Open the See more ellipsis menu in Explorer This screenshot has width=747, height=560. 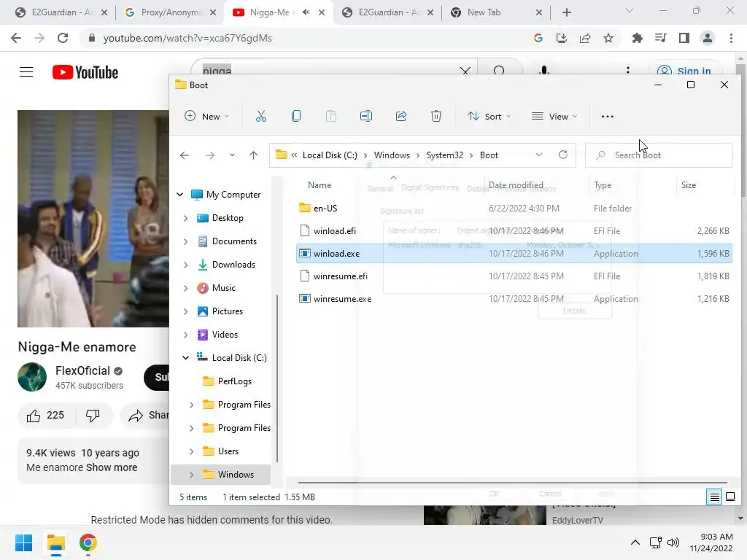pos(608,117)
